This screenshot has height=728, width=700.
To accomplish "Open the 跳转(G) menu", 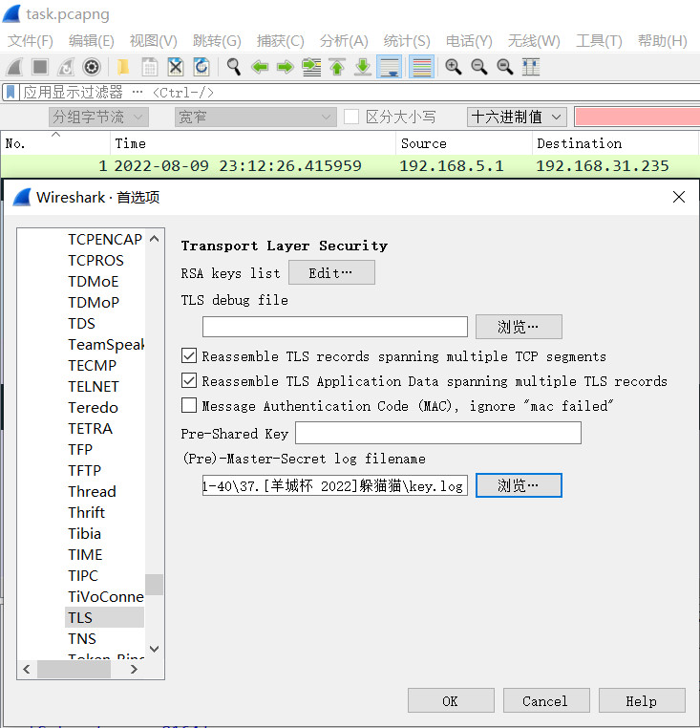I will [217, 41].
